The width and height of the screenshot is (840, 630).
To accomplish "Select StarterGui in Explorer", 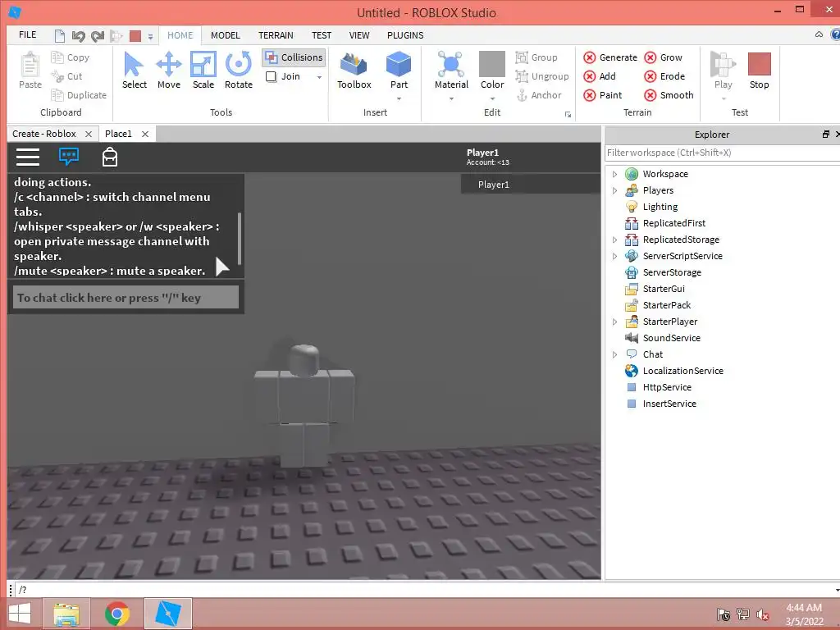I will [x=664, y=289].
